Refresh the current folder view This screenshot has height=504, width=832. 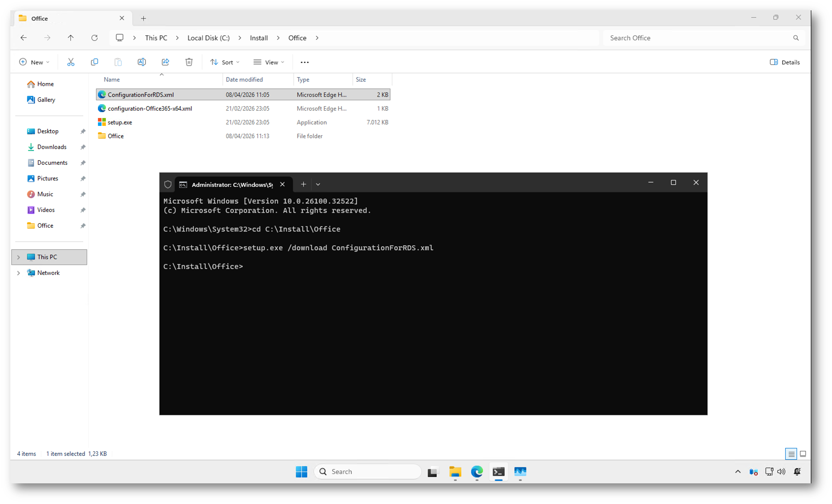(94, 38)
